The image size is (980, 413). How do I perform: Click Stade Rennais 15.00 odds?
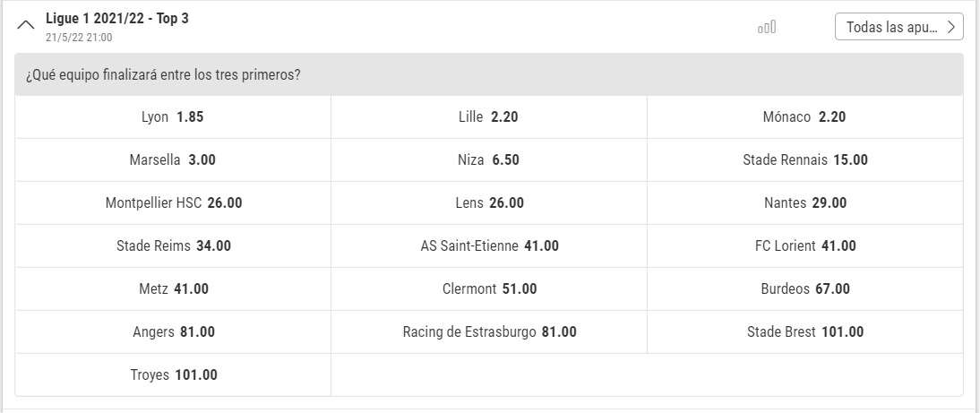pos(804,160)
